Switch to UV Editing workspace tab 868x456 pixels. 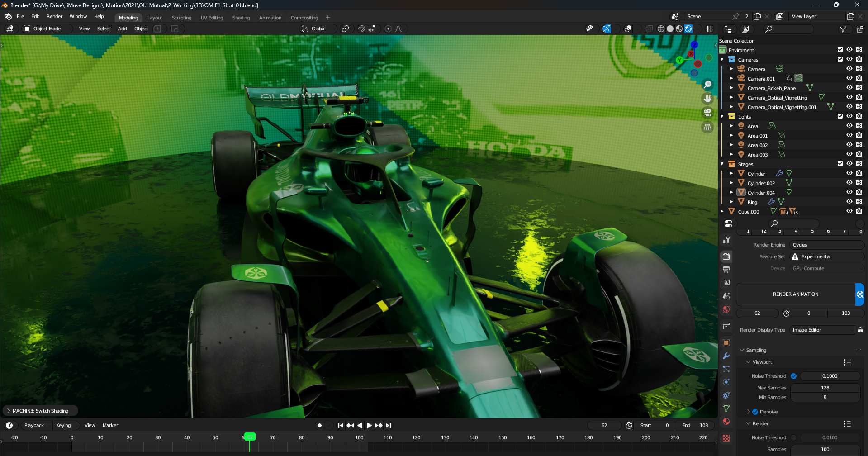tap(212, 18)
